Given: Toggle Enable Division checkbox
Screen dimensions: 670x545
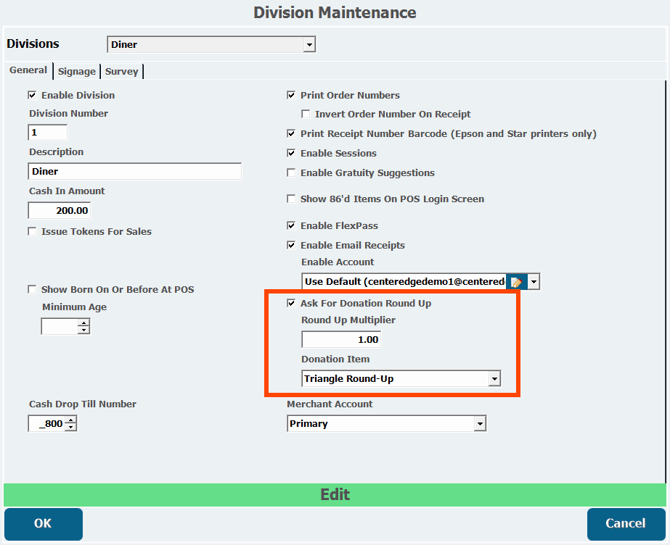Looking at the screenshot, I should 33,95.
